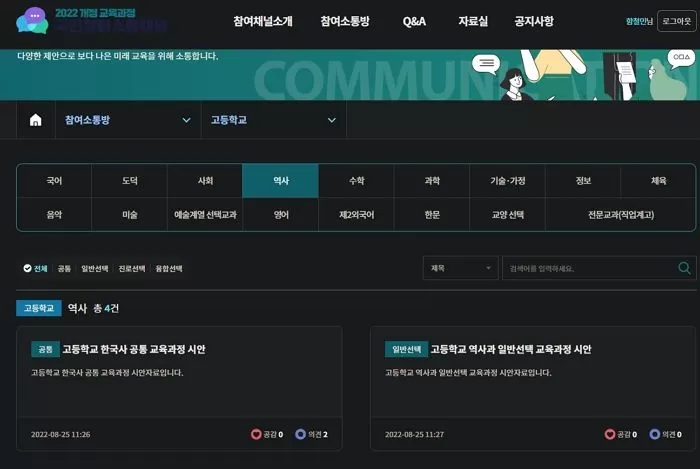Click the 고등학교 blue label above cards

[x=39, y=308]
